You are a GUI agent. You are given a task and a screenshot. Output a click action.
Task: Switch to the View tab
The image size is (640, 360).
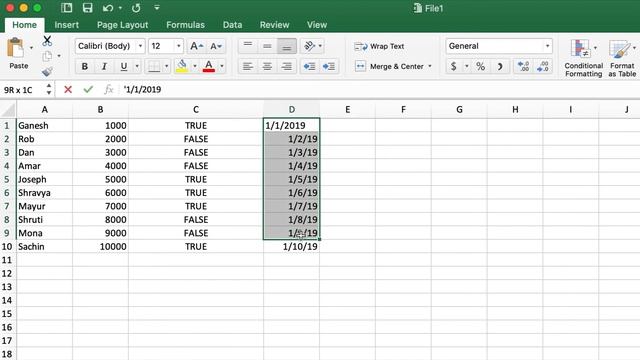[x=317, y=25]
